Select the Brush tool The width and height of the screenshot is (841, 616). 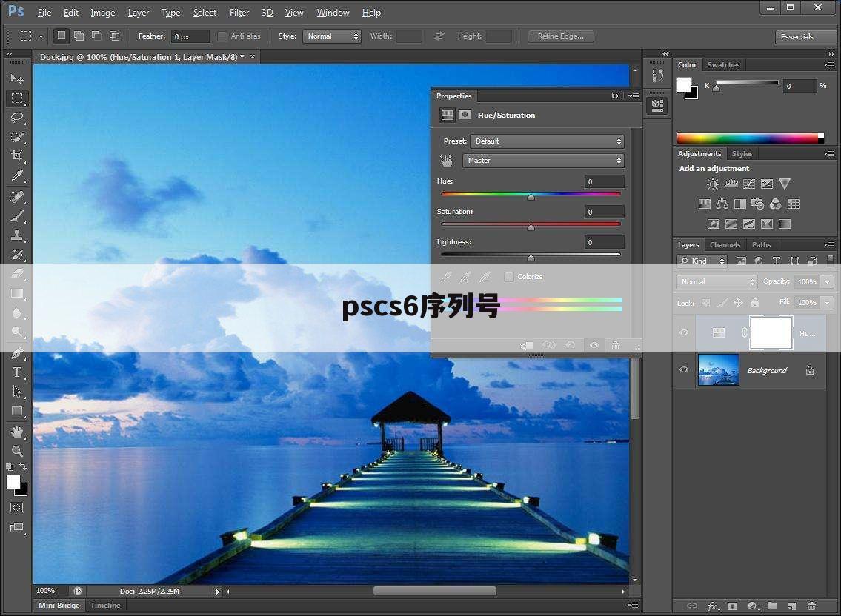[x=17, y=215]
